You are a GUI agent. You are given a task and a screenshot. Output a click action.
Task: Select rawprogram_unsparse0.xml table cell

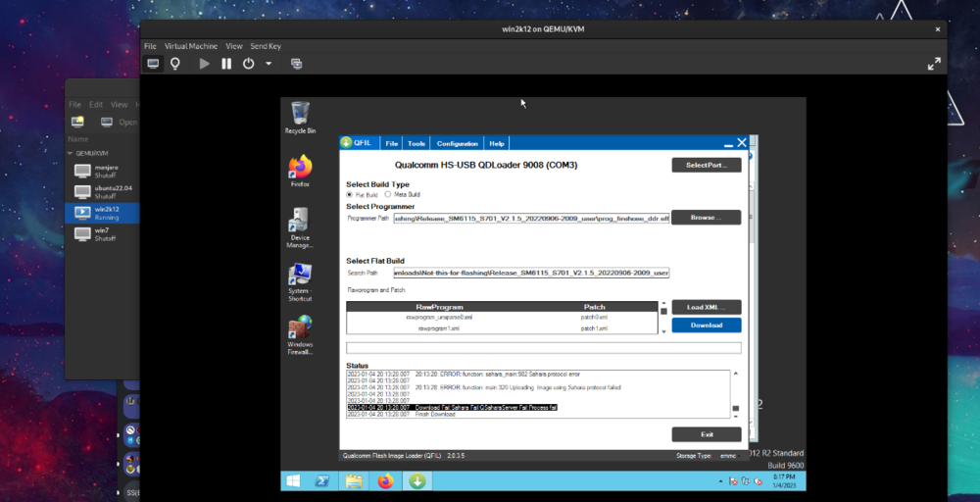point(439,318)
